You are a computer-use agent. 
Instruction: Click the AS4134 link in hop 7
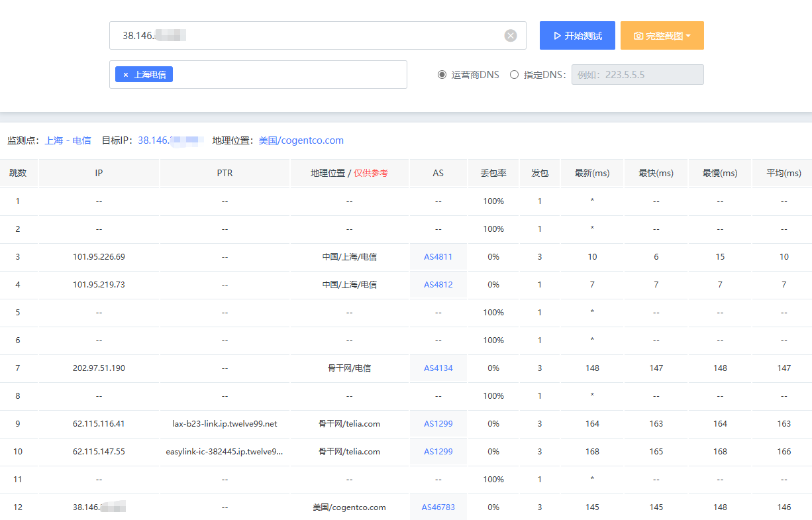tap(438, 368)
